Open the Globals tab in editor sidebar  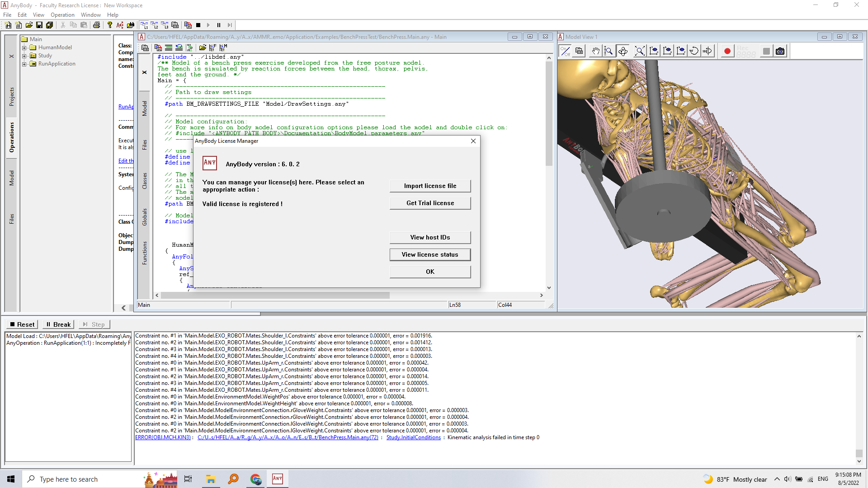(x=145, y=217)
